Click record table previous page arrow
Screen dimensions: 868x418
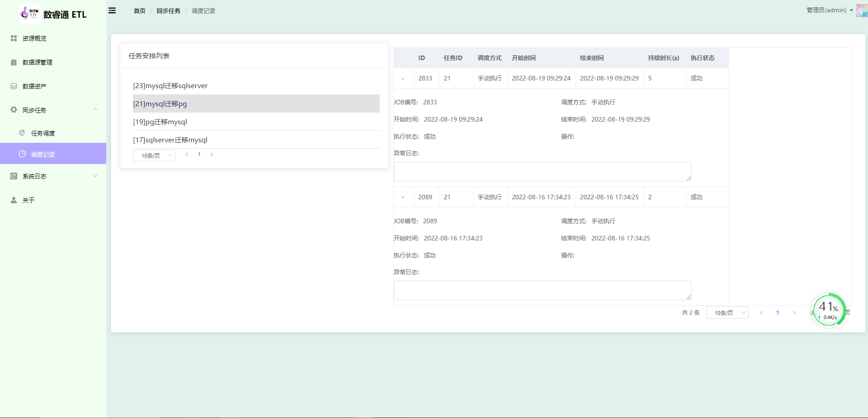tap(761, 313)
